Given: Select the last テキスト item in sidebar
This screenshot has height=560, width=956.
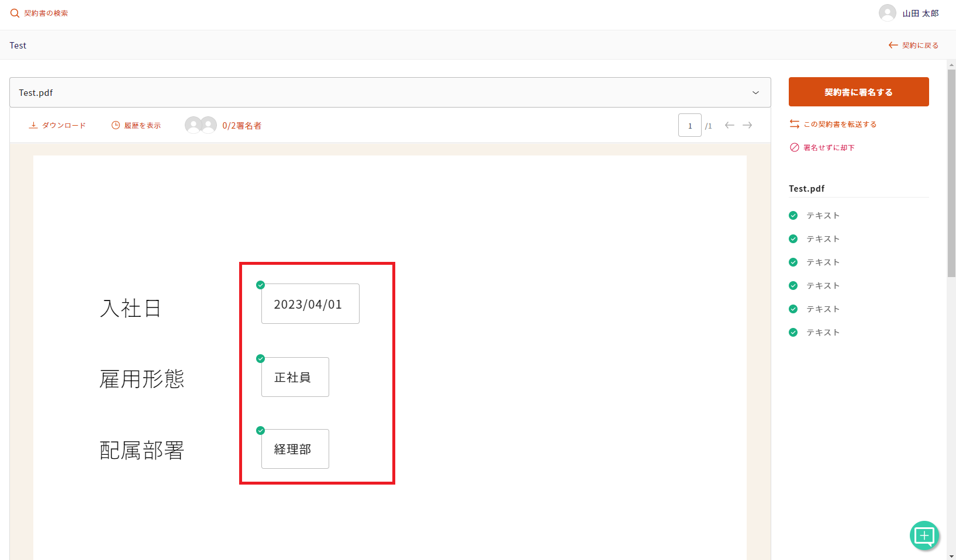Looking at the screenshot, I should point(823,333).
